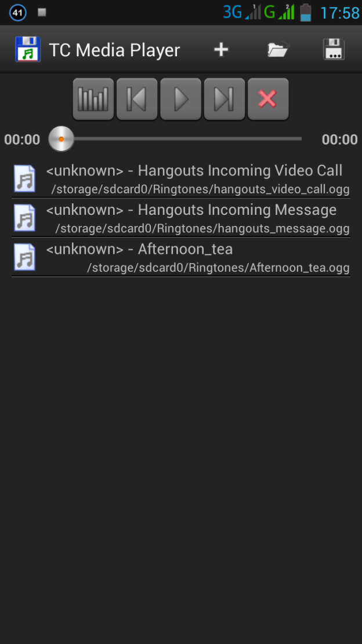The image size is (362, 644).
Task: Tap the 41 notification badge in status bar
Action: point(17,12)
